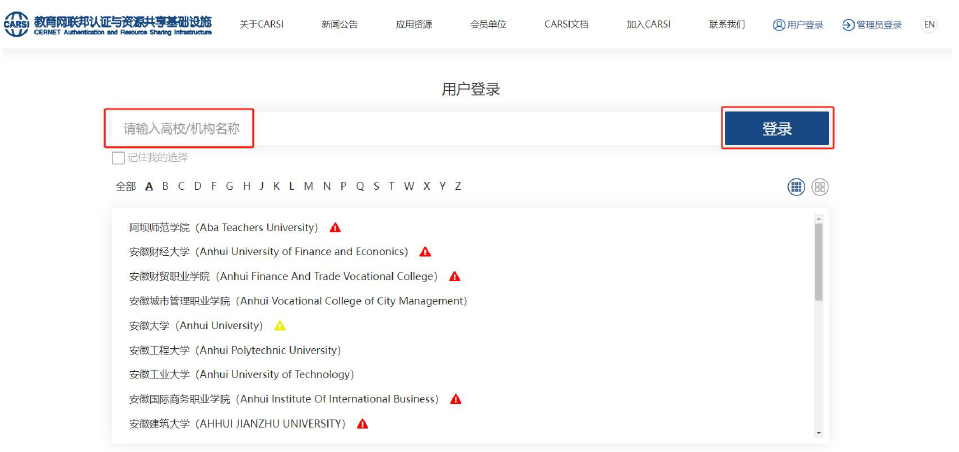Filter institutions by letter G
959x452 pixels.
pyautogui.click(x=229, y=187)
